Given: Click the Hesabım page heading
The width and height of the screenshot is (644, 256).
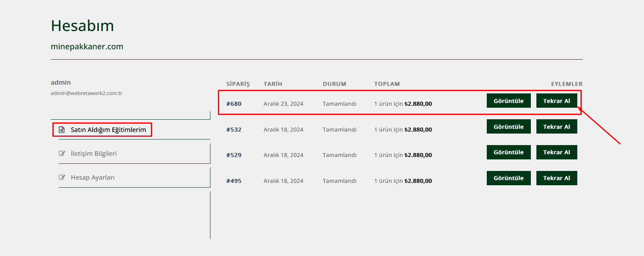Looking at the screenshot, I should click(83, 26).
